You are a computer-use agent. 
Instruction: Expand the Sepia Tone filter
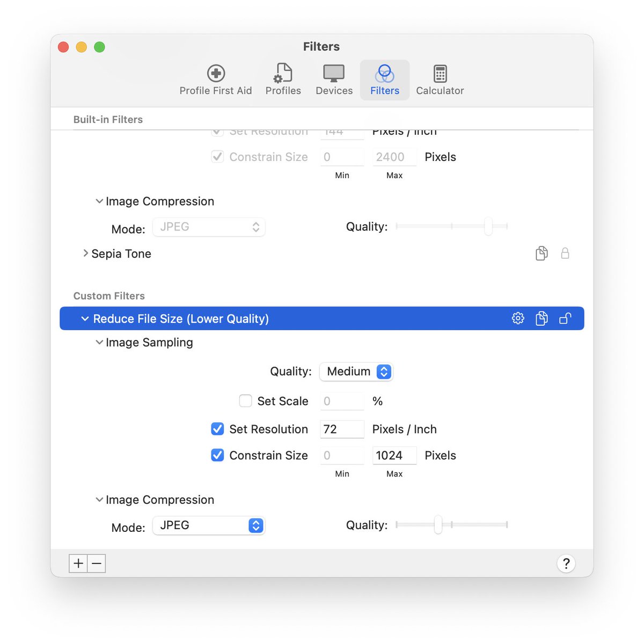point(85,253)
